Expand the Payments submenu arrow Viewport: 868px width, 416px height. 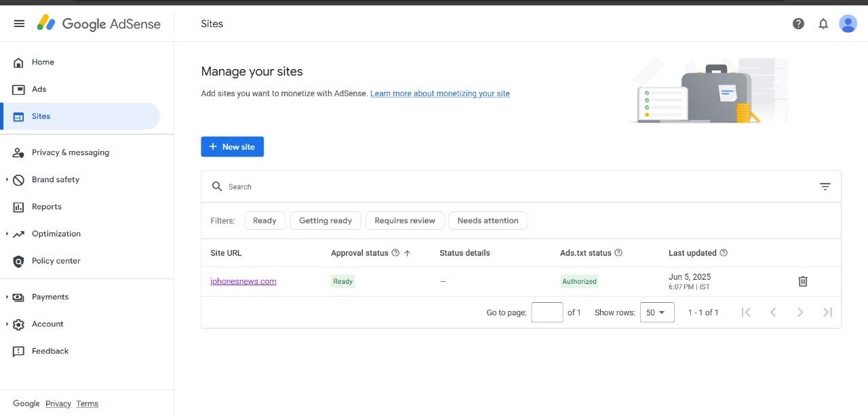[7, 297]
